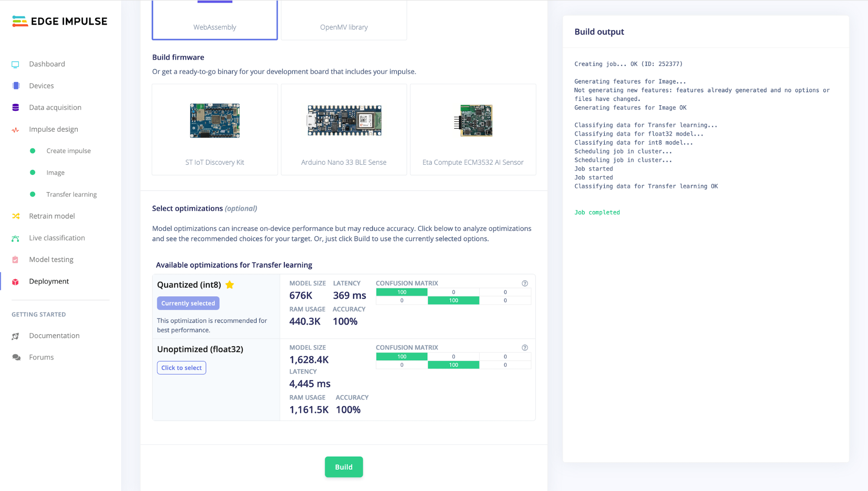
Task: Click the Model testing clipboard icon
Action: click(x=15, y=259)
